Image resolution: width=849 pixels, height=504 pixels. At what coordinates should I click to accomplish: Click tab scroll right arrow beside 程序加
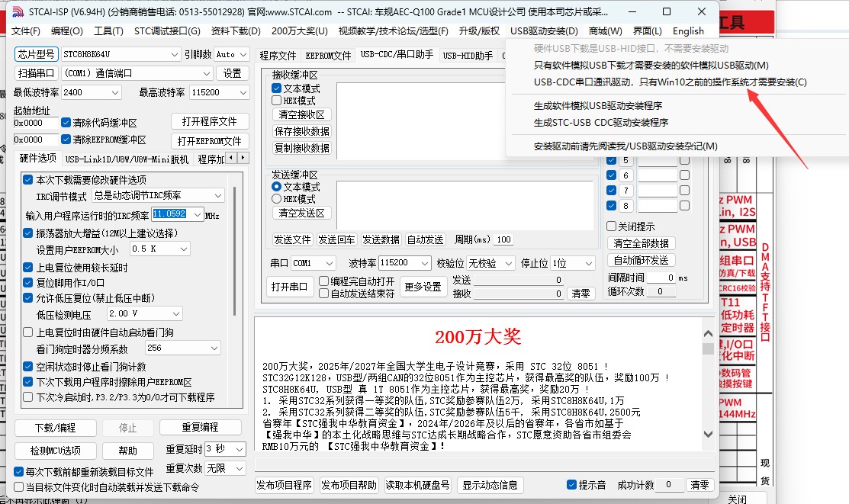243,158
